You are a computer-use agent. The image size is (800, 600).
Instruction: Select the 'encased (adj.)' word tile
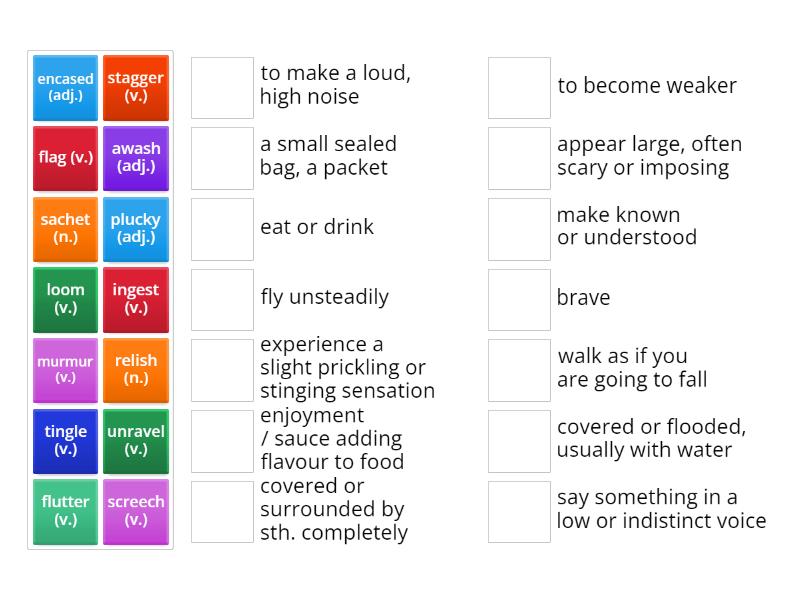point(65,88)
